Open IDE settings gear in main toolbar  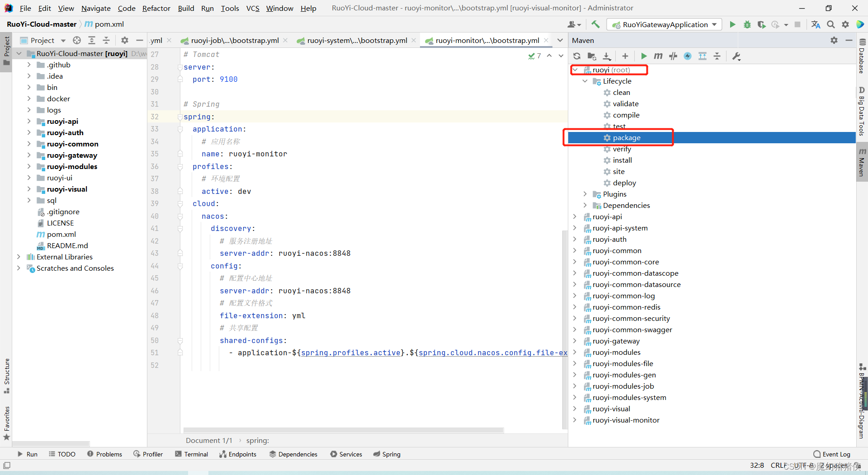click(845, 24)
